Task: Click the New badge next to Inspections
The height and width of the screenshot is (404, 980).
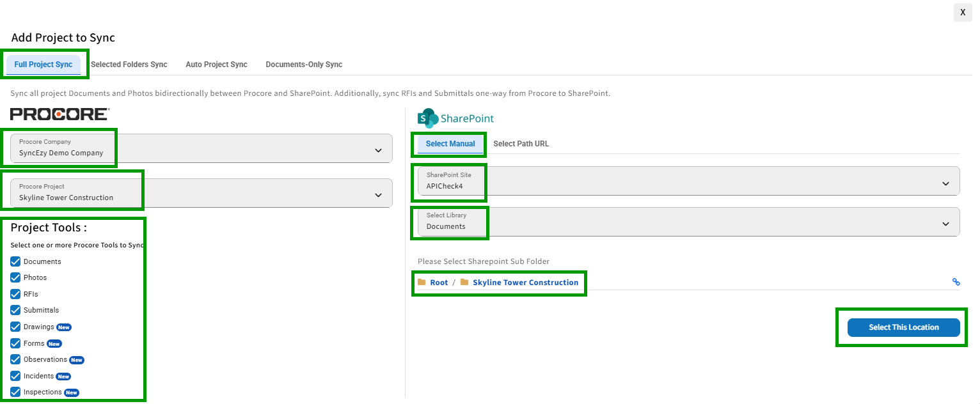Action: pyautogui.click(x=72, y=392)
